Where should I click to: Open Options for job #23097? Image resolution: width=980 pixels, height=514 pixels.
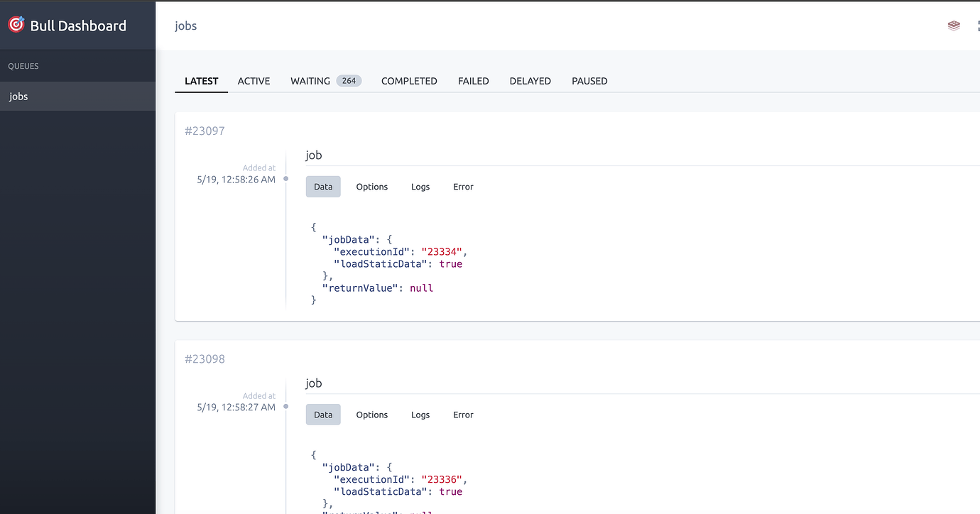pyautogui.click(x=371, y=186)
